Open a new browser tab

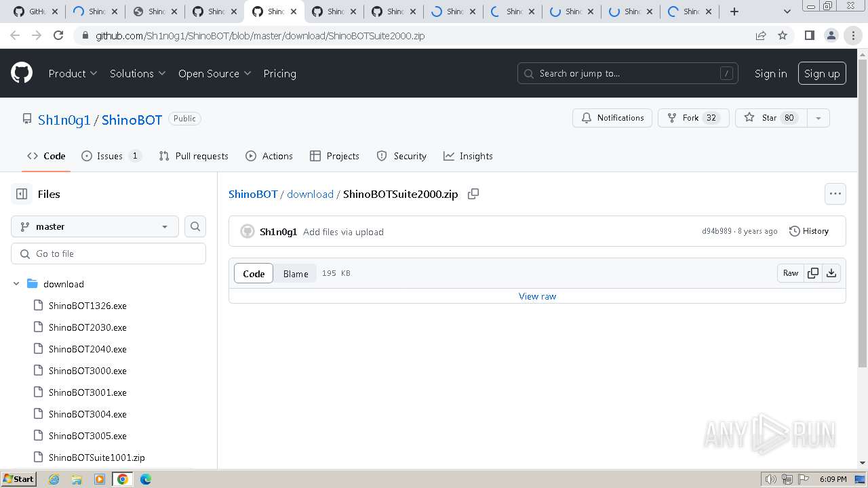coord(734,12)
